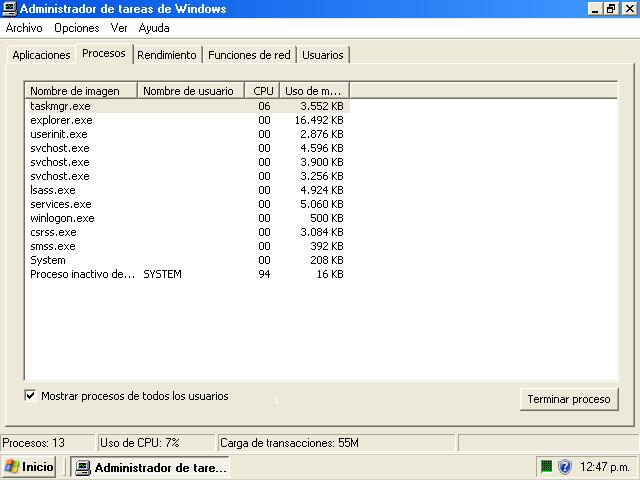Switch to the Rendimiento tab

167,55
